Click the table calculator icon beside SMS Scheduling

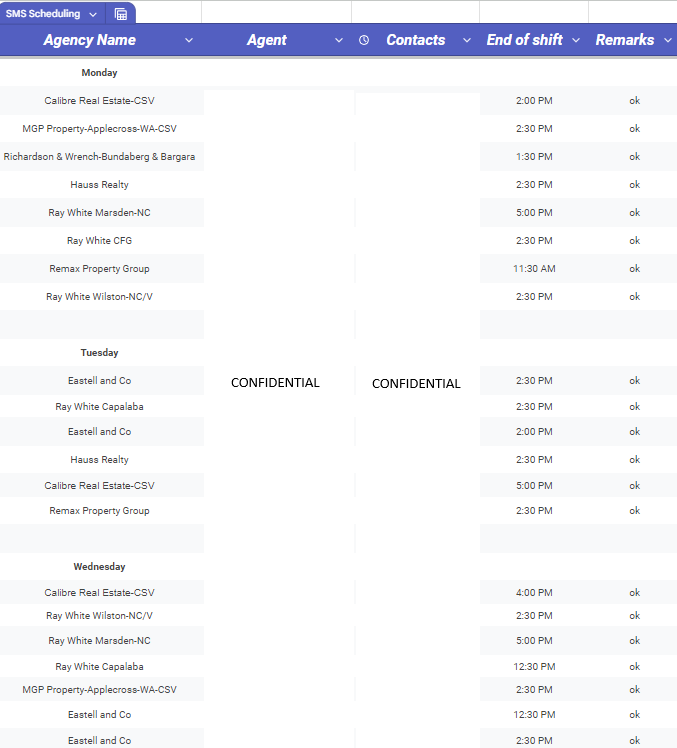pos(121,14)
